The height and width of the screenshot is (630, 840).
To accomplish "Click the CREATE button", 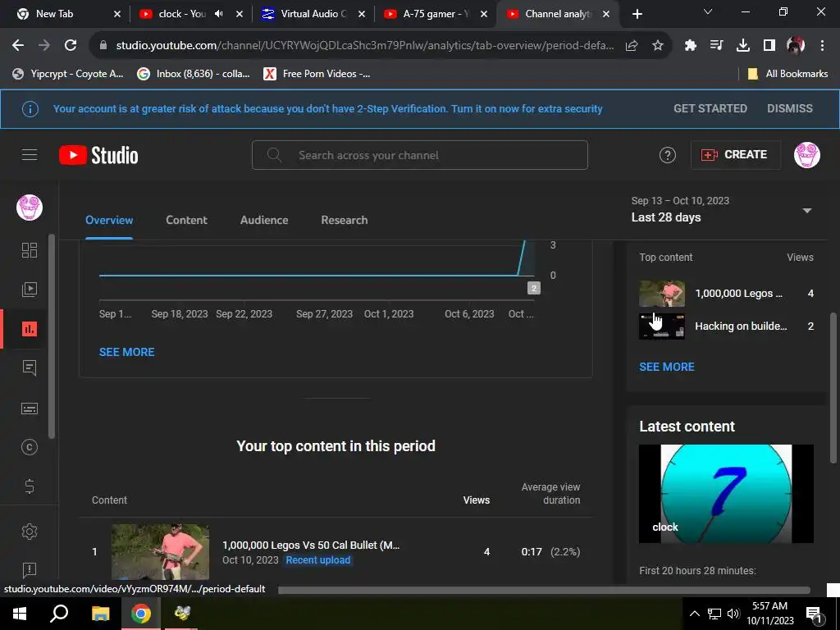I will point(735,155).
